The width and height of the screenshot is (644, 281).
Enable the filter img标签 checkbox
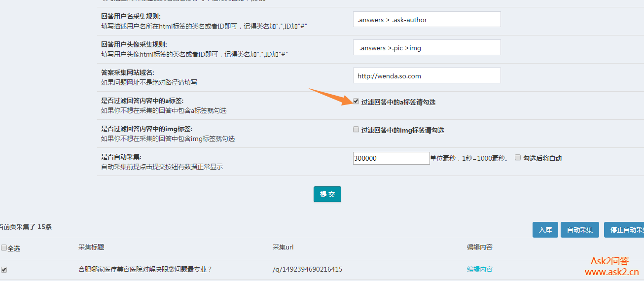356,130
